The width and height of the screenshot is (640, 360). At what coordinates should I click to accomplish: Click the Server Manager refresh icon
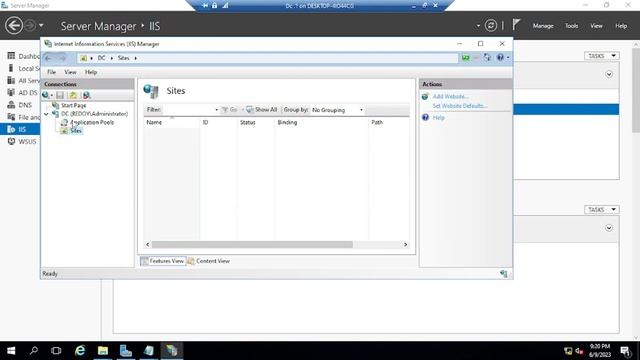tap(491, 25)
